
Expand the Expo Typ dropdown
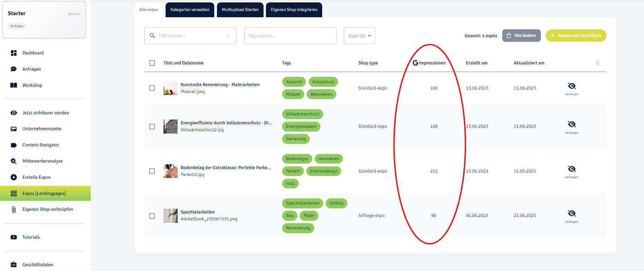tap(359, 36)
